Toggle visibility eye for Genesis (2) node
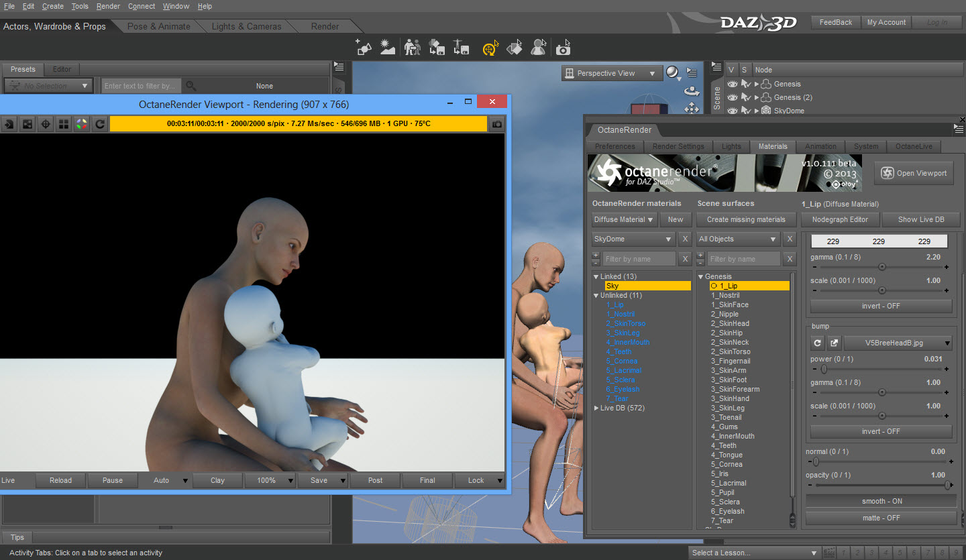The width and height of the screenshot is (966, 560). coord(733,97)
